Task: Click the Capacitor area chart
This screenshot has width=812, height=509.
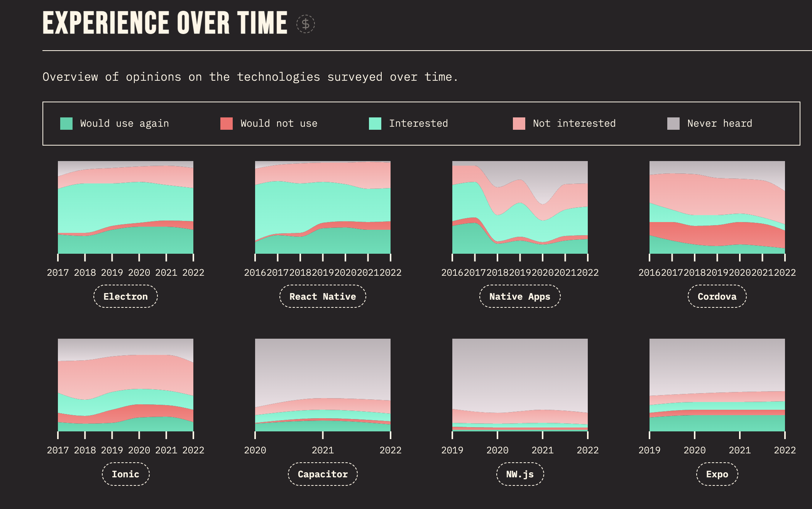Action: point(323,385)
